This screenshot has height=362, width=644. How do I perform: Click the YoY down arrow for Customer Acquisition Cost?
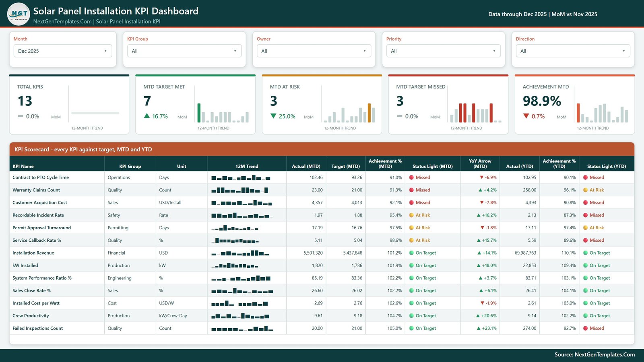[481, 203]
